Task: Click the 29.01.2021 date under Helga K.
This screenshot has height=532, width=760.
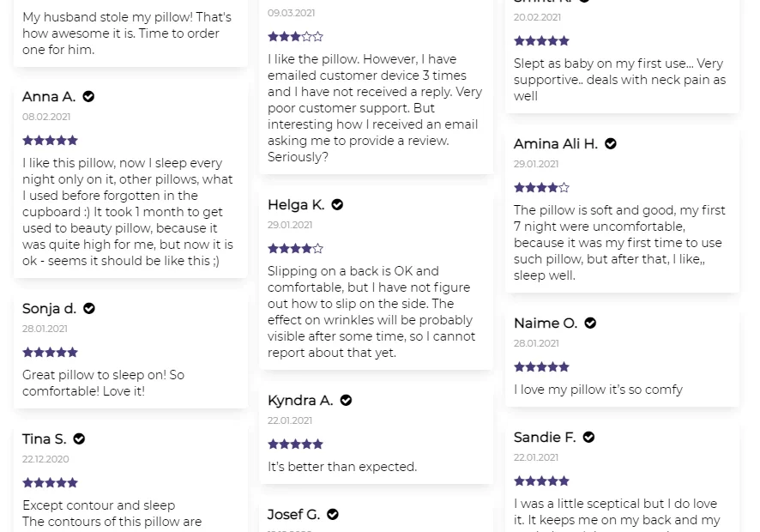Action: coord(290,225)
